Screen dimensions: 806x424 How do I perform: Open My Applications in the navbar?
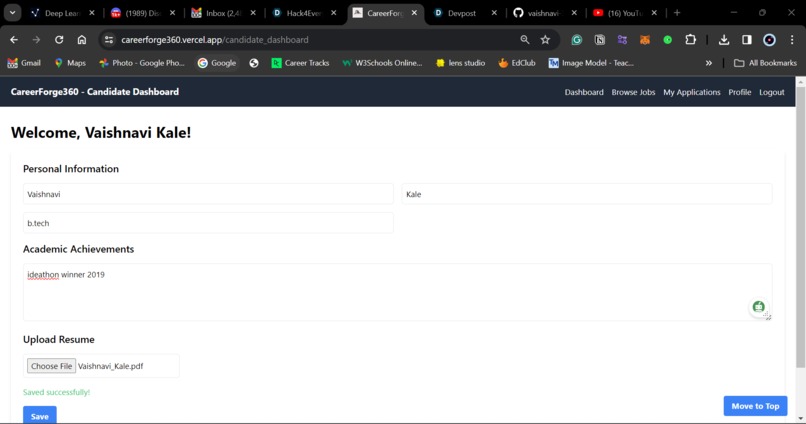click(692, 92)
